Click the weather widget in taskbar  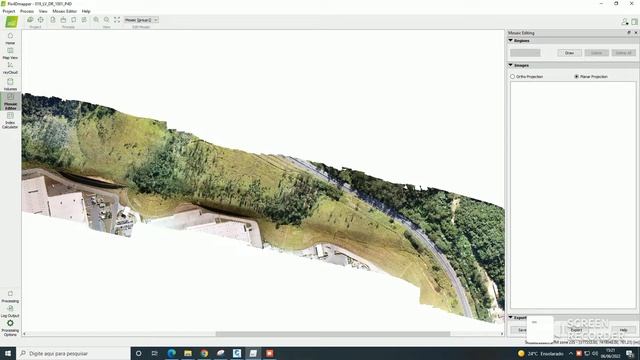tap(540, 353)
